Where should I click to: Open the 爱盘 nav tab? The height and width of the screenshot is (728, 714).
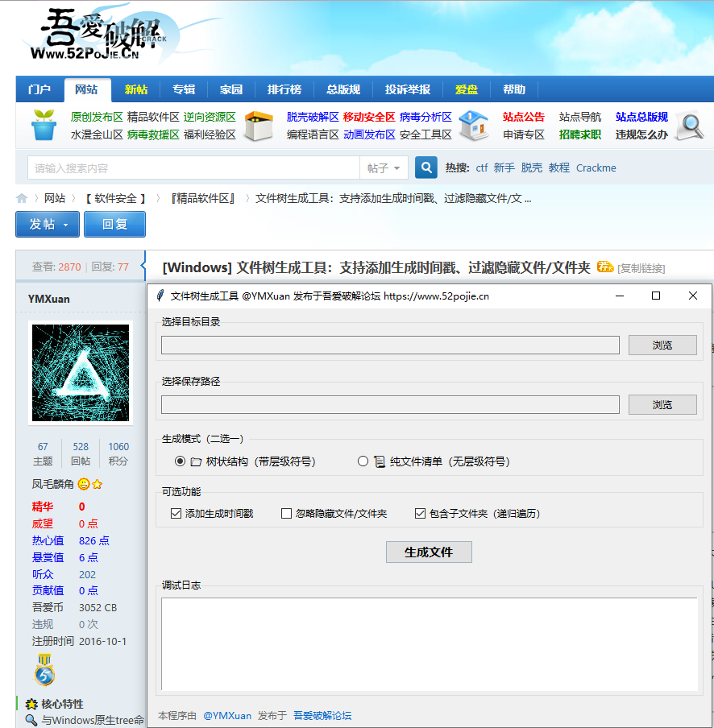point(467,89)
